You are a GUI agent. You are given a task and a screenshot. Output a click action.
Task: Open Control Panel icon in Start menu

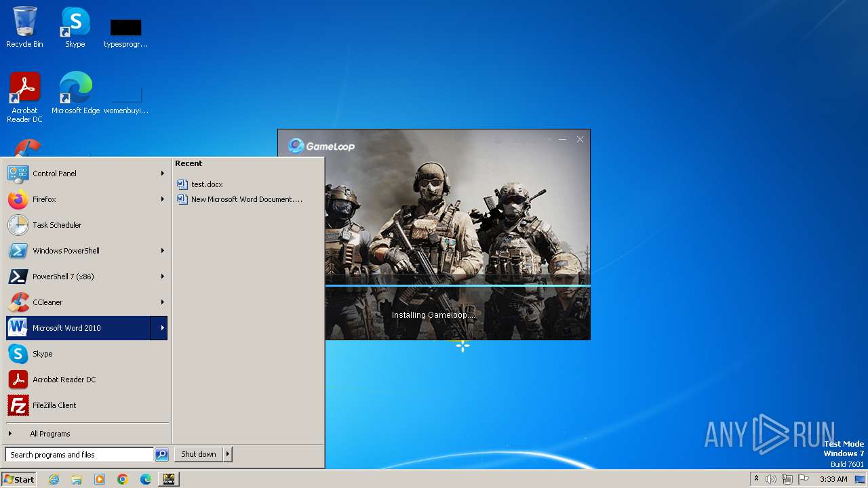pyautogui.click(x=18, y=174)
